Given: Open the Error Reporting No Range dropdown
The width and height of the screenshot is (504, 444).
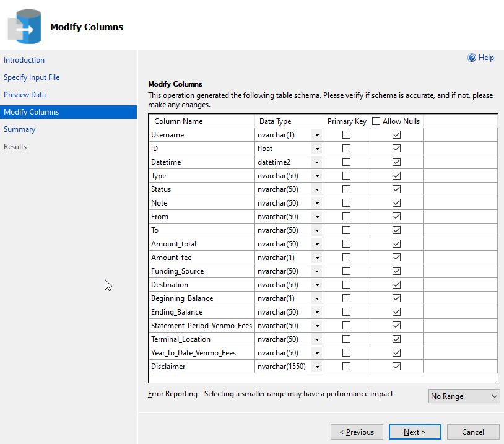Looking at the screenshot, I should [x=464, y=396].
